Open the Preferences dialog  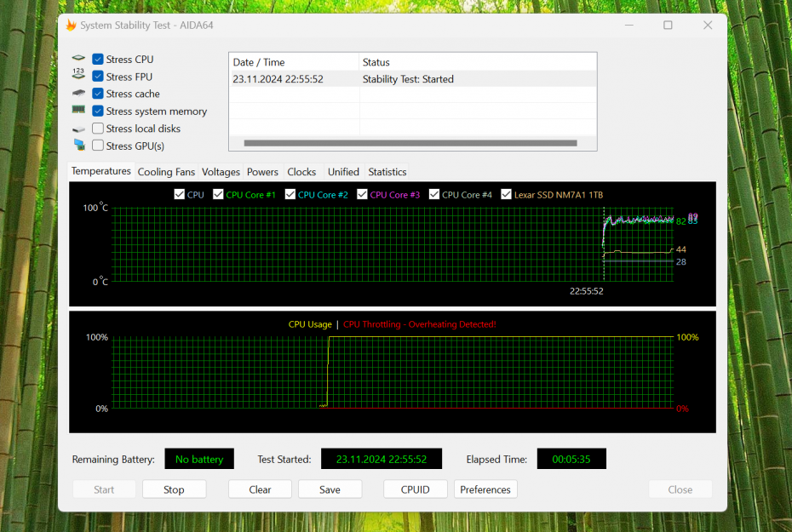click(x=485, y=489)
